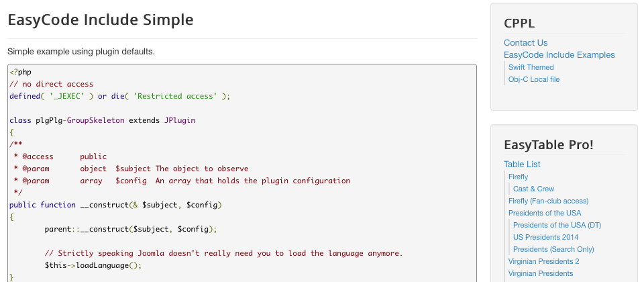The width and height of the screenshot is (644, 282).
Task: Click the '// no direct access' comment
Action: [x=52, y=85]
